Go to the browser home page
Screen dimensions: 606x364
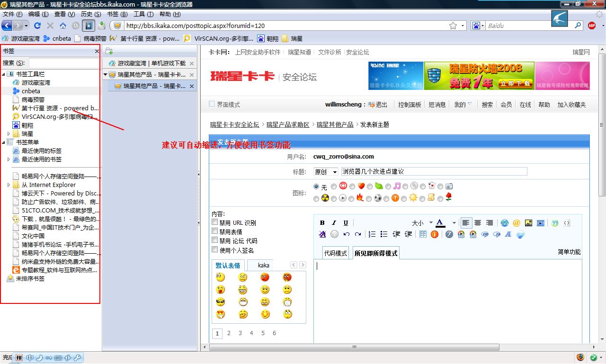point(63,26)
